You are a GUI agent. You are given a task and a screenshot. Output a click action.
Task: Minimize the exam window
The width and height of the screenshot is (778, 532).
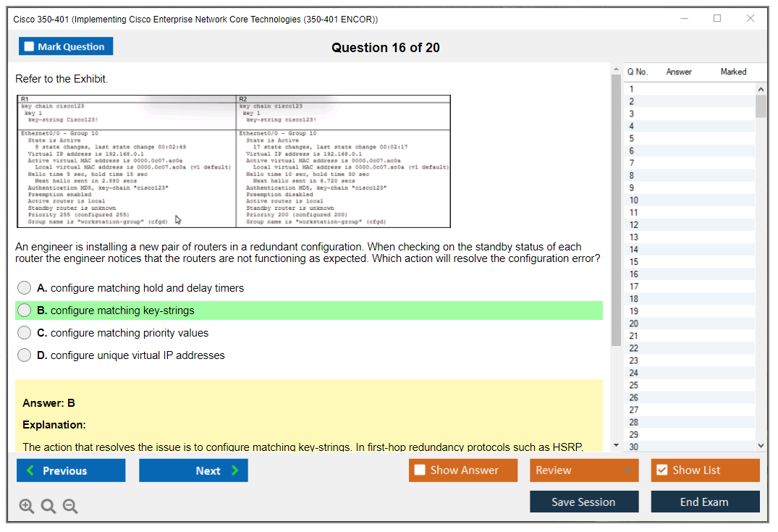tap(684, 18)
